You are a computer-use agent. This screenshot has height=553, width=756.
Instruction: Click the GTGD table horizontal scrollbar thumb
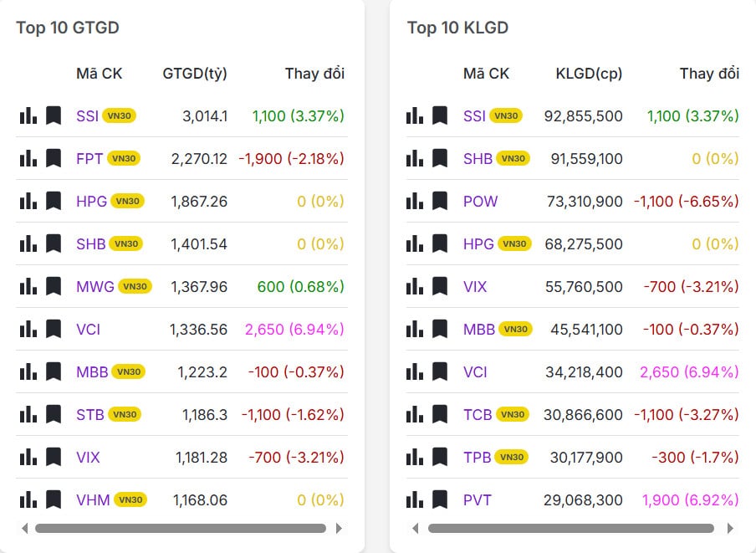click(x=180, y=528)
